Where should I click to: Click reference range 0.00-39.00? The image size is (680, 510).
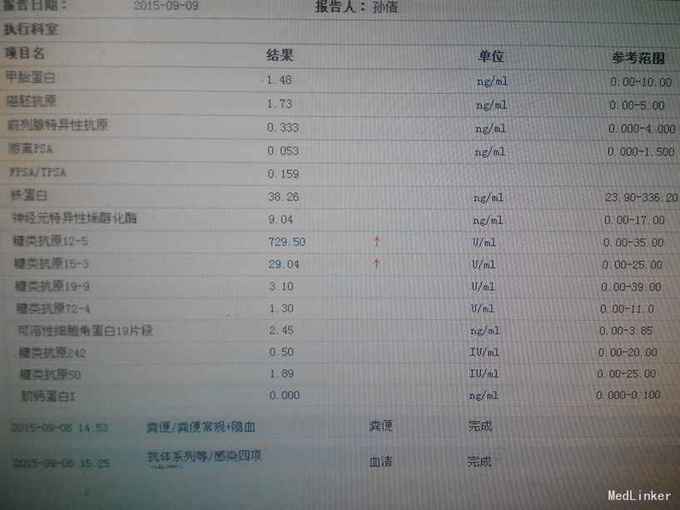tap(631, 287)
